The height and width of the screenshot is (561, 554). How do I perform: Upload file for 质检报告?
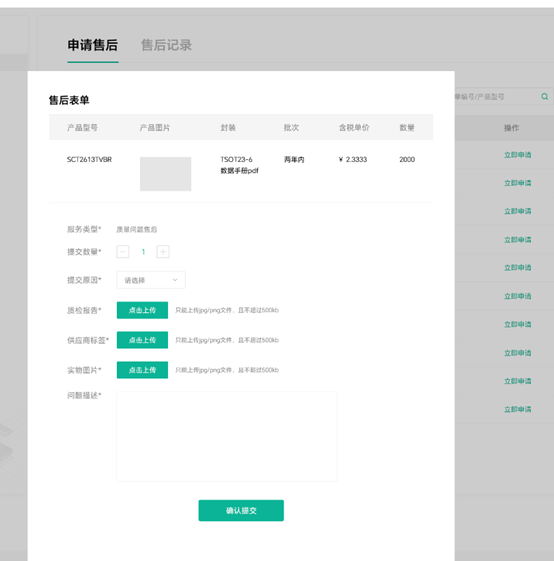142,310
